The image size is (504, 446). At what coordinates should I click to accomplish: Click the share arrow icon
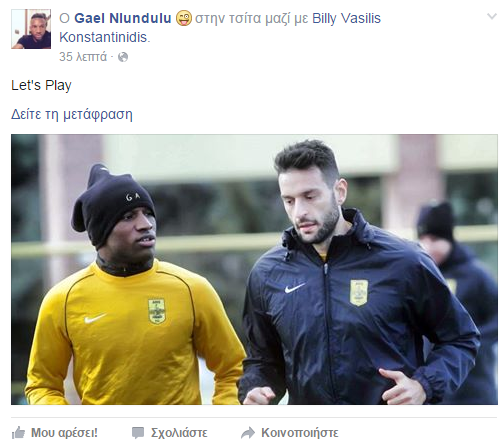[248, 433]
